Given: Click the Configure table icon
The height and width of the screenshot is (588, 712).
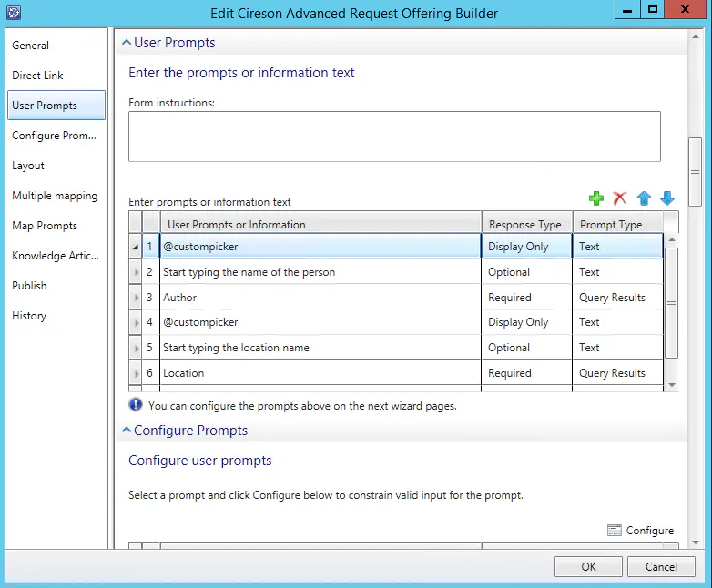Looking at the screenshot, I should click(615, 531).
